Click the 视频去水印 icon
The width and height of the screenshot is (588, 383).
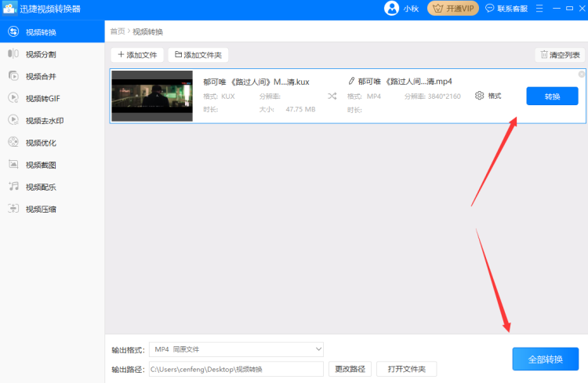pos(13,120)
